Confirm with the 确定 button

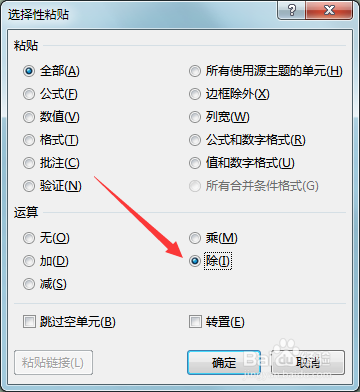(x=224, y=362)
